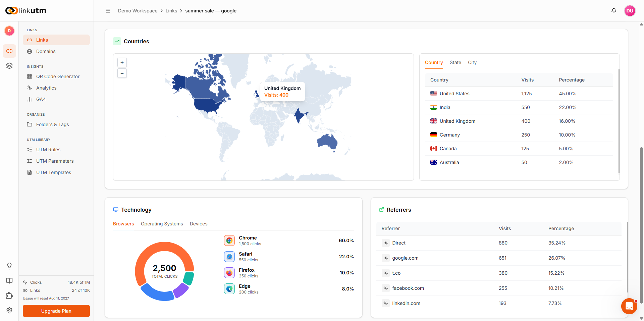
Task: Click the linkutm logo
Action: click(26, 11)
